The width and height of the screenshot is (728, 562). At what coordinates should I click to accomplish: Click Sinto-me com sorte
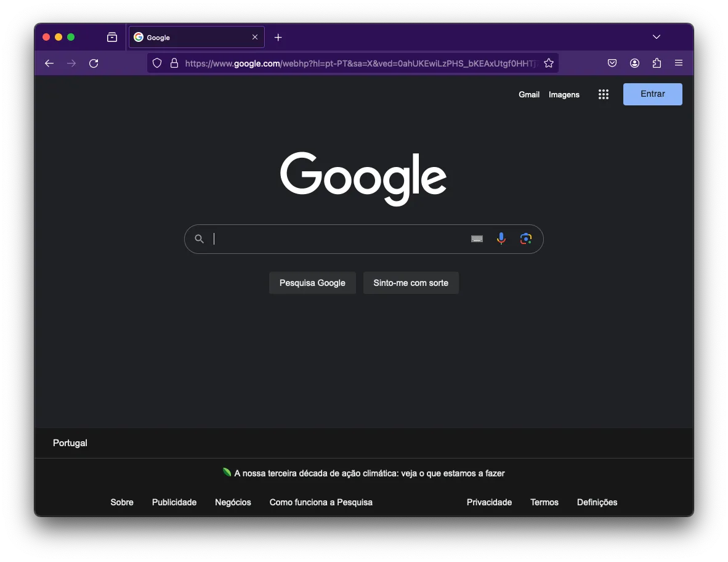click(411, 283)
